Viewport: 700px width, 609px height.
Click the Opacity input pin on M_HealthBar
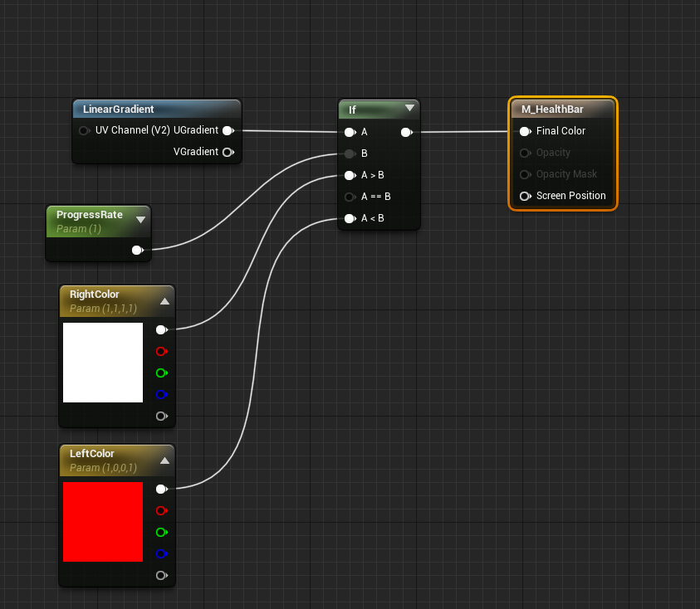click(526, 153)
